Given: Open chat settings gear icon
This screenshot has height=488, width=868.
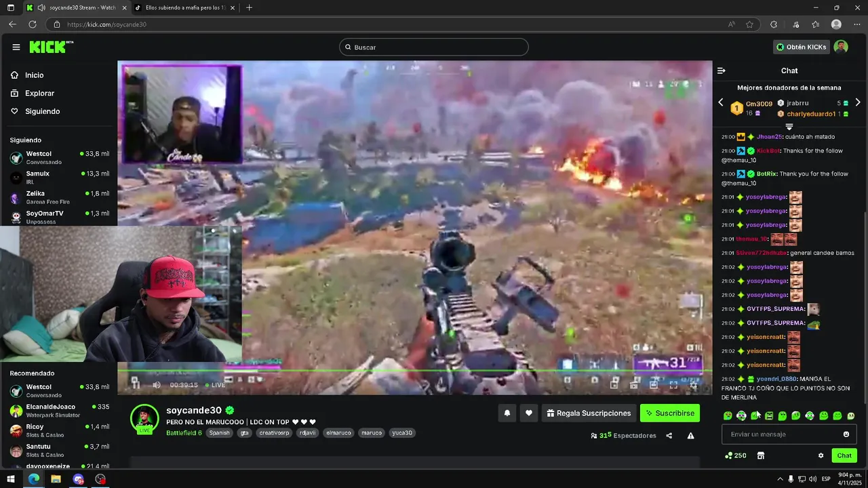Looking at the screenshot, I should point(821,455).
